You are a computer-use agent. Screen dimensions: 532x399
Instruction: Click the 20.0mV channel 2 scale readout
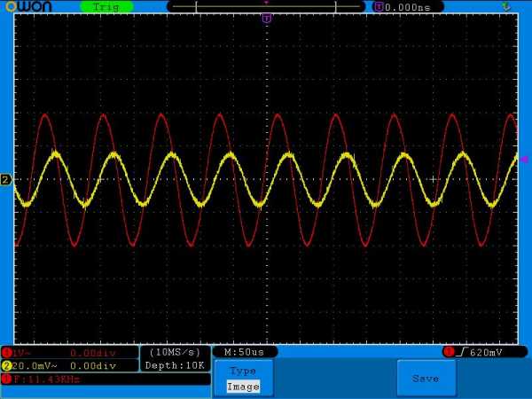[x=35, y=365]
